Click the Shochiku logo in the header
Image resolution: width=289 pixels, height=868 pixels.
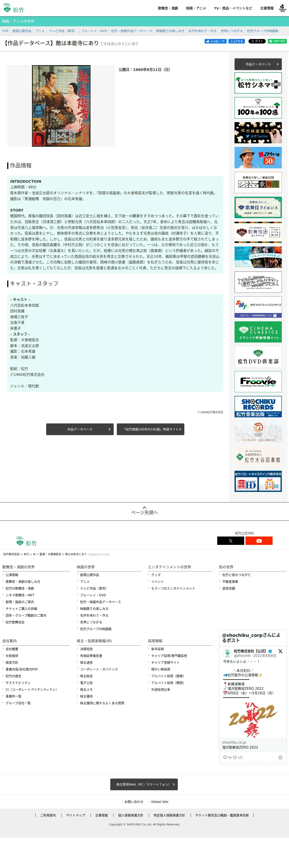tap(14, 8)
